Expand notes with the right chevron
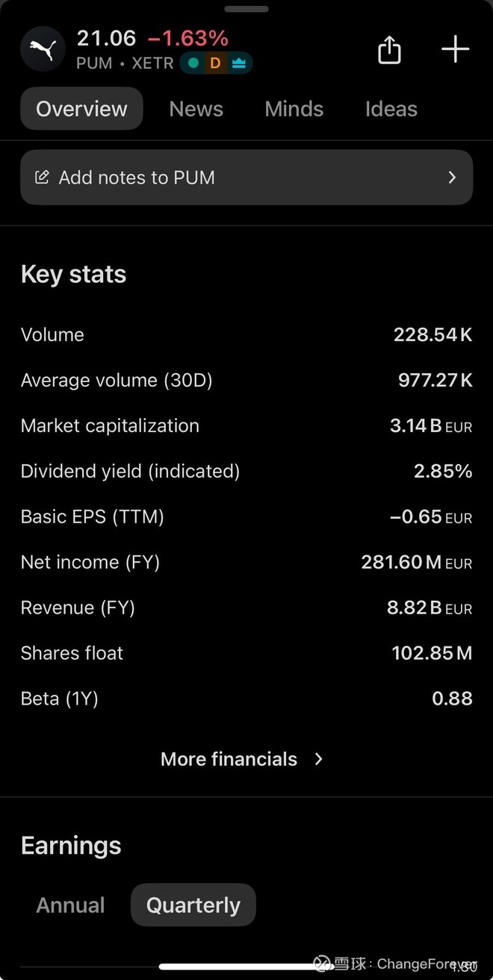The width and height of the screenshot is (493, 980). pyautogui.click(x=452, y=178)
